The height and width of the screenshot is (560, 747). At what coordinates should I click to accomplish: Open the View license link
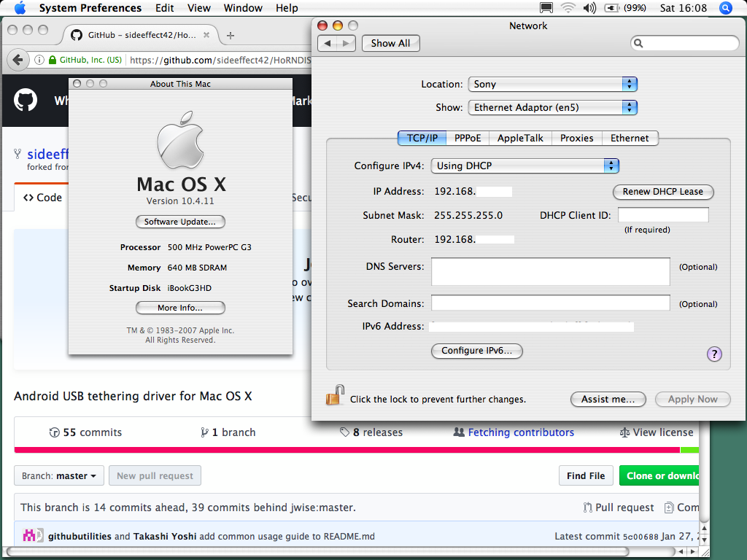[x=657, y=432]
